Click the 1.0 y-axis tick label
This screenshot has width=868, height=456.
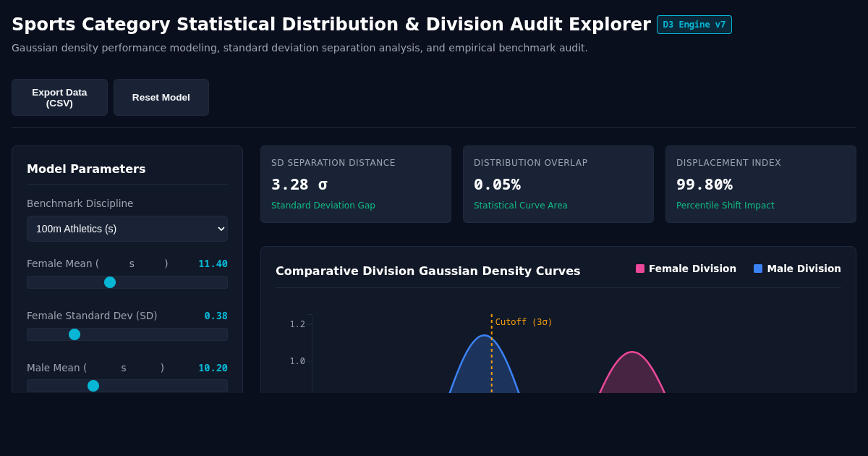pyautogui.click(x=297, y=361)
